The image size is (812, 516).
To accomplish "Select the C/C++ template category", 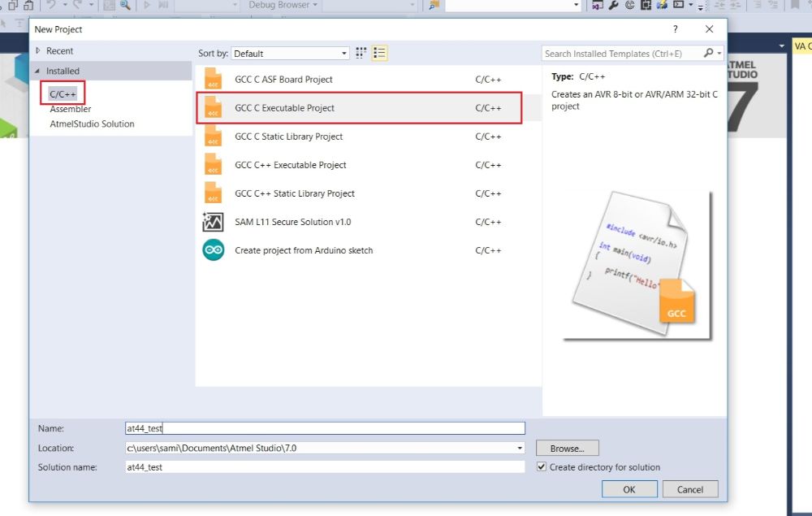I will tap(63, 93).
